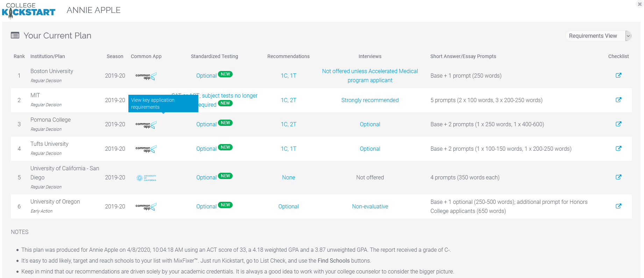Image resolution: width=644 pixels, height=278 pixels.
Task: Click University of Oregon Non-evaluative interview link
Action: pyautogui.click(x=370, y=206)
